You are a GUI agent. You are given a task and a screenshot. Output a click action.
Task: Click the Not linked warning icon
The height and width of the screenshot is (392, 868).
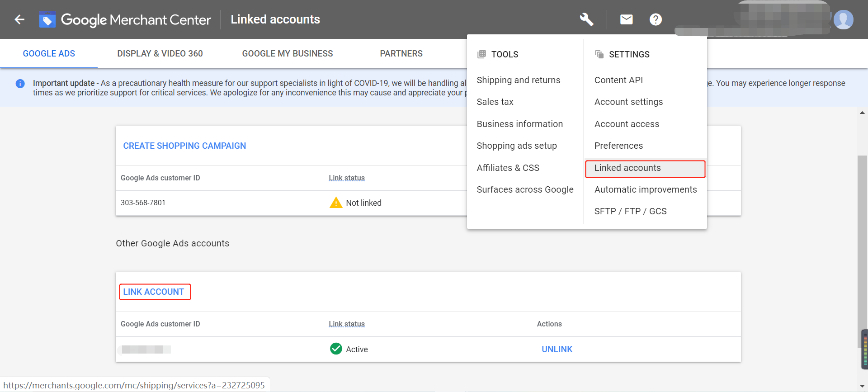click(x=336, y=203)
